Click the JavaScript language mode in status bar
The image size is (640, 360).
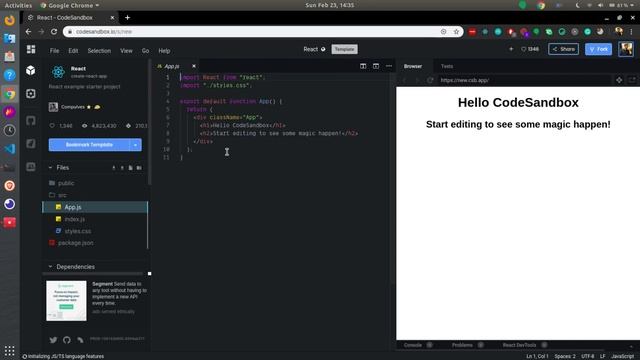click(x=622, y=356)
